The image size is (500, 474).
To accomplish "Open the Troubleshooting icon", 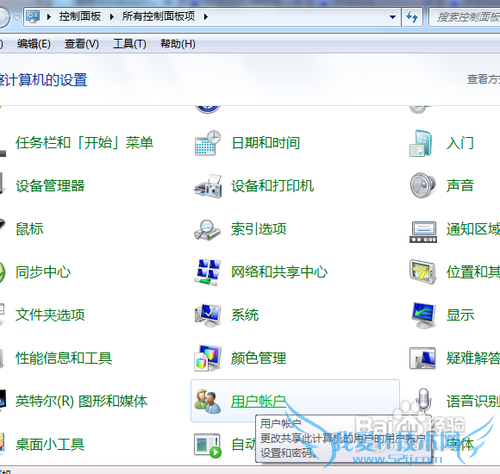I will (423, 358).
